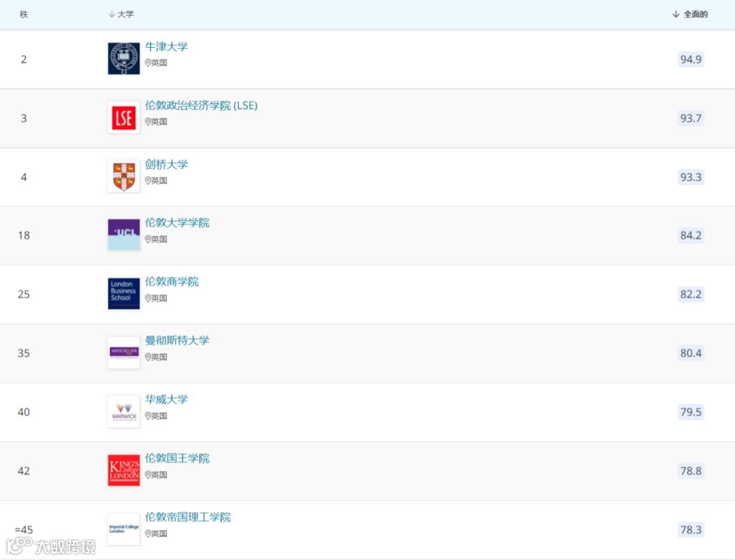Image resolution: width=735 pixels, height=560 pixels.
Task: Click the score 80.4 badge
Action: point(691,353)
